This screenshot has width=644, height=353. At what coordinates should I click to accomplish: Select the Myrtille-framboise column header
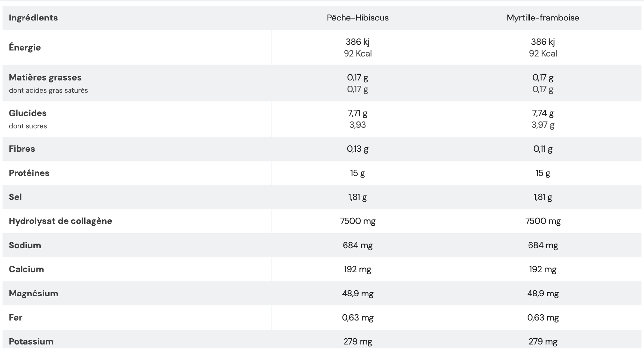tap(543, 18)
